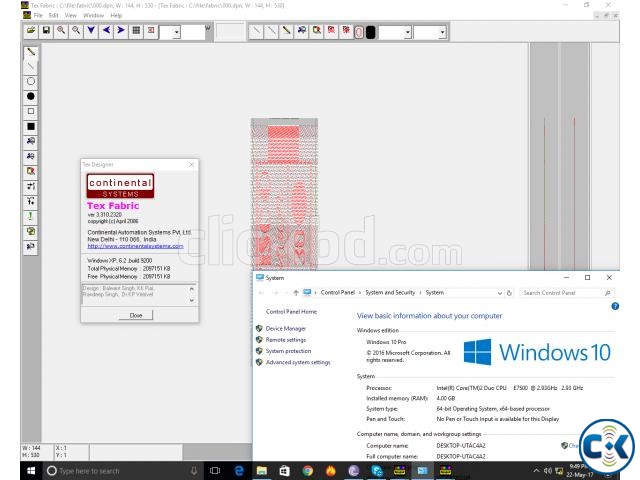The width and height of the screenshot is (640, 480).
Task: Click the upper binoculars icon in the left toolbox
Action: tap(31, 141)
